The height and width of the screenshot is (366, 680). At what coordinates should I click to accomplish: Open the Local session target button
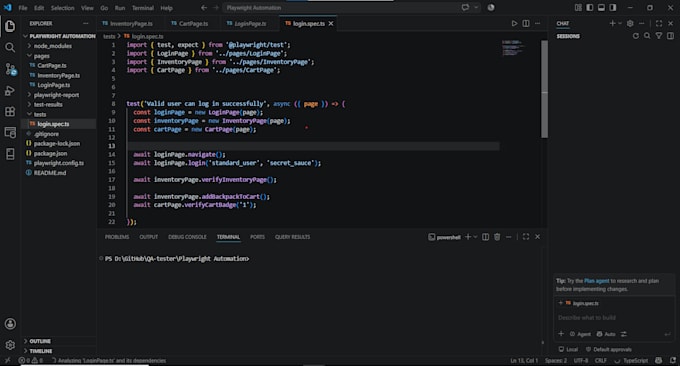pos(568,349)
